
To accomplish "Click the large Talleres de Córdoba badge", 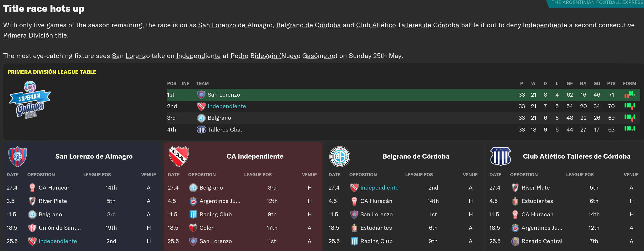I will point(500,156).
